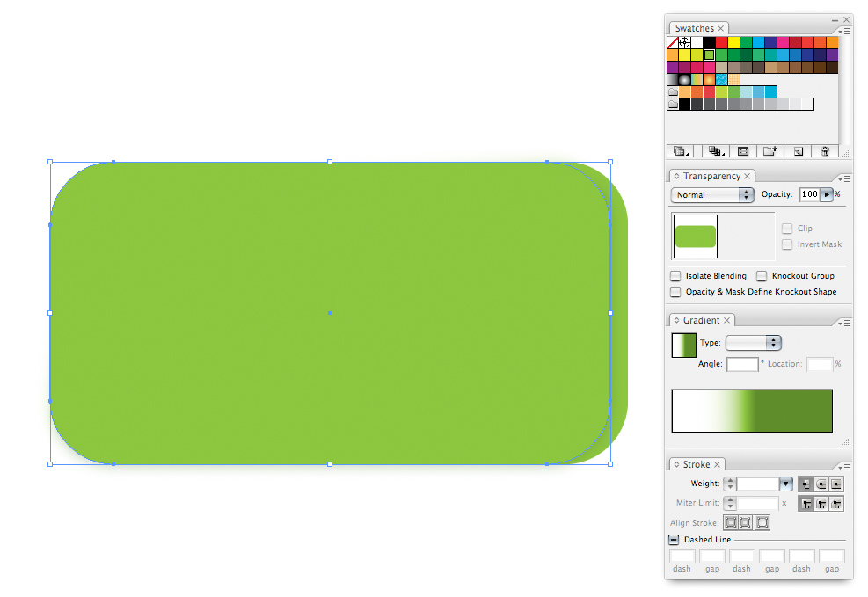The image size is (868, 597).
Task: Align stroke to center icon
Action: (731, 522)
